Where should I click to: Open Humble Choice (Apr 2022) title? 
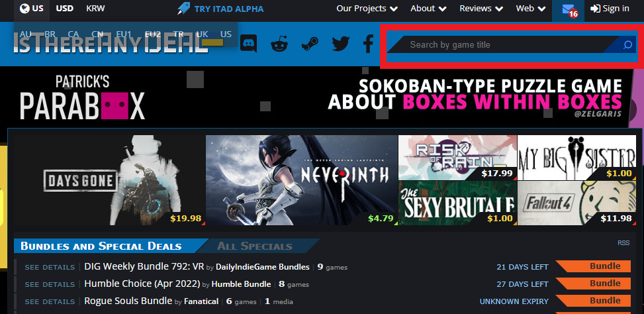point(142,284)
